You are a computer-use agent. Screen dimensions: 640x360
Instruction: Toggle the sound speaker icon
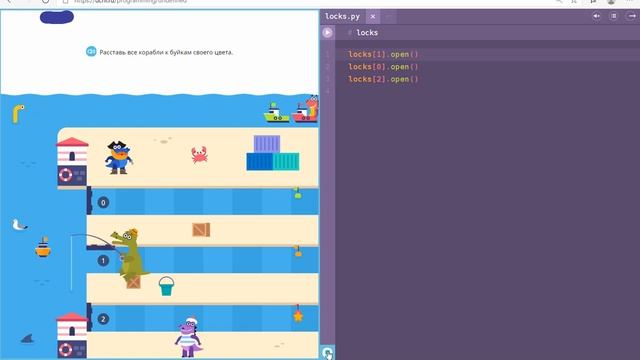(x=597, y=16)
